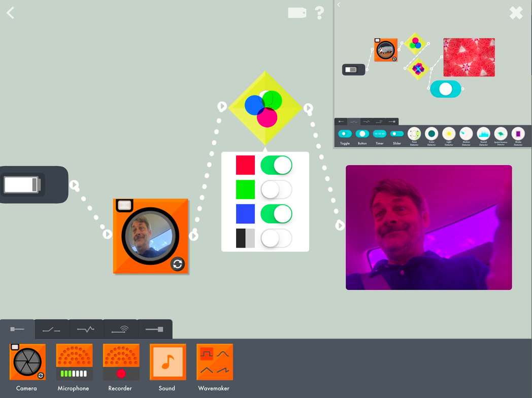The image size is (532, 398).
Task: Click the yellow color filter diamond block
Action: 265,108
